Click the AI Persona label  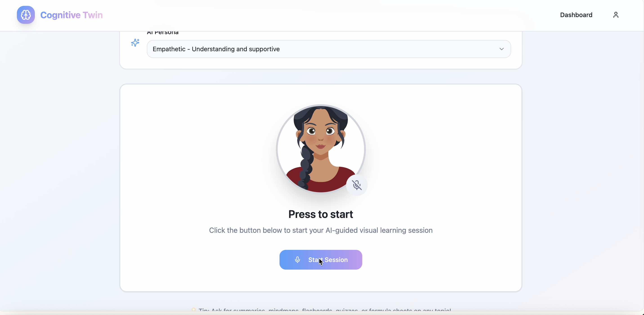(163, 33)
